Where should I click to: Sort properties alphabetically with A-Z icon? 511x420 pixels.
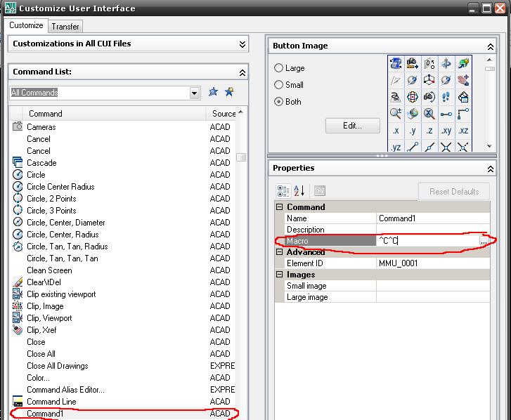point(299,191)
